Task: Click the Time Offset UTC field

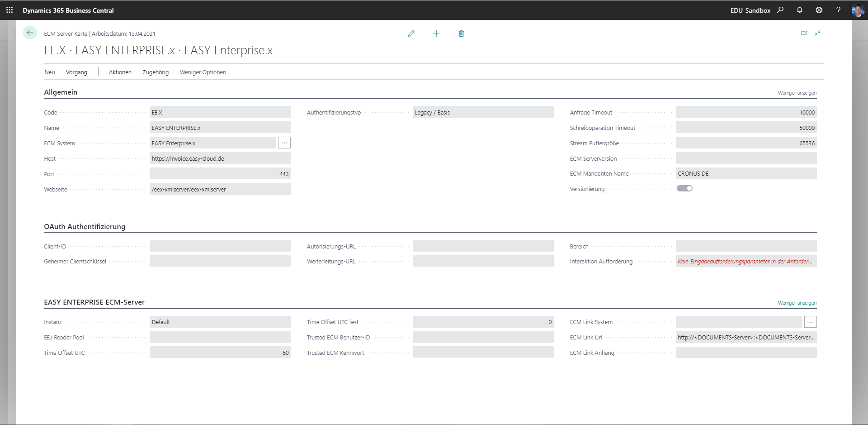Action: click(x=220, y=353)
